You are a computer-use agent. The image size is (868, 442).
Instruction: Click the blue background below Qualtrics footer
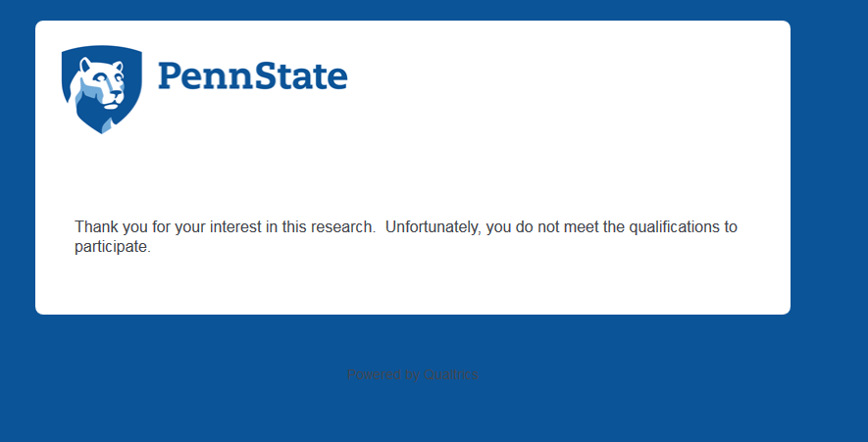tap(413, 417)
